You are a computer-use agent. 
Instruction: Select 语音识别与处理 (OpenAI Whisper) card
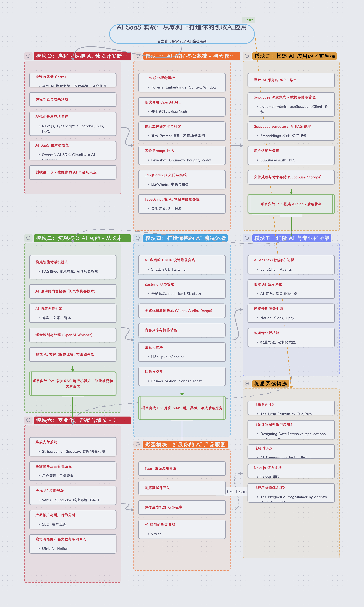tap(73, 335)
